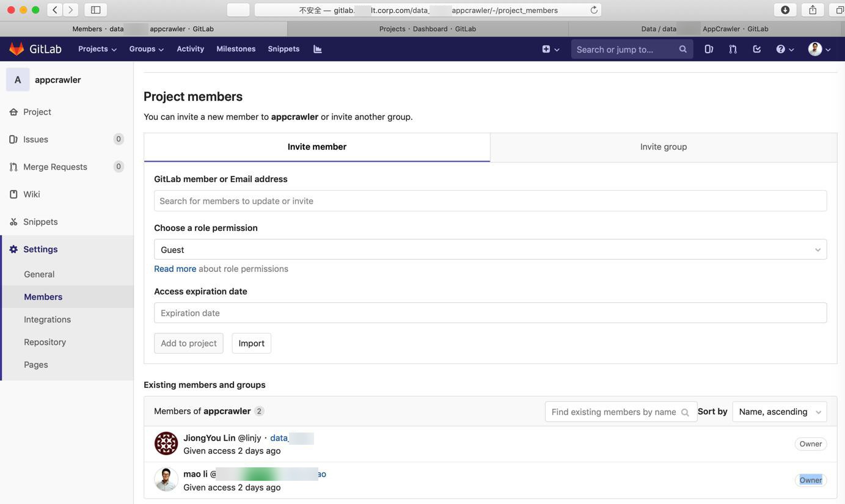Follow the Read more permissions link

(x=175, y=269)
